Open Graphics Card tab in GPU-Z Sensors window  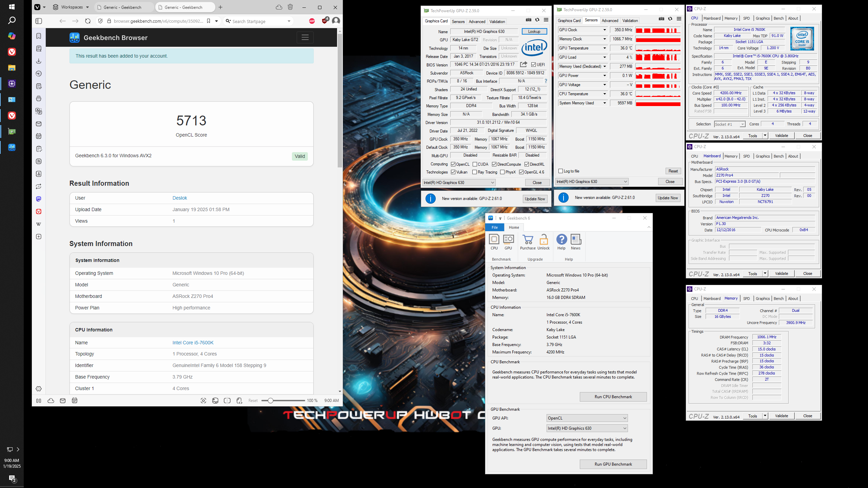click(569, 21)
